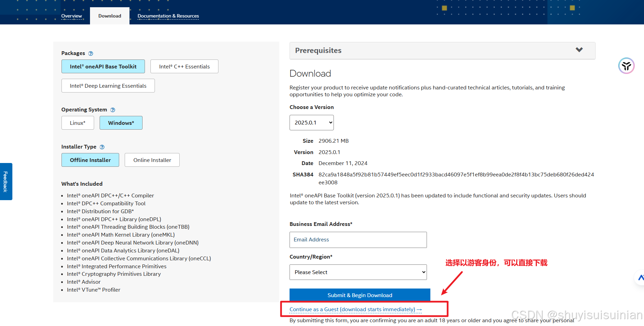Open Documentation & Resources tab
Screen dimensions: 644x326
click(168, 16)
